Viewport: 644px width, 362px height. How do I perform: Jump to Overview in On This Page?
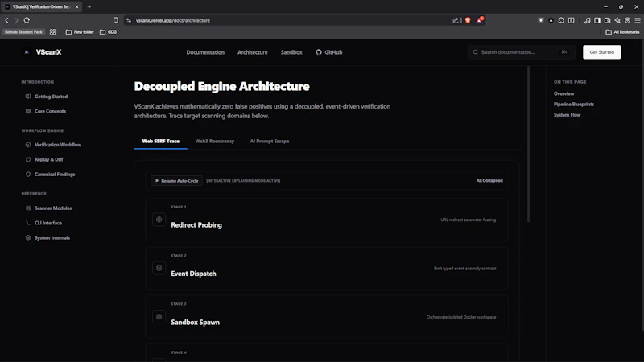pos(563,93)
